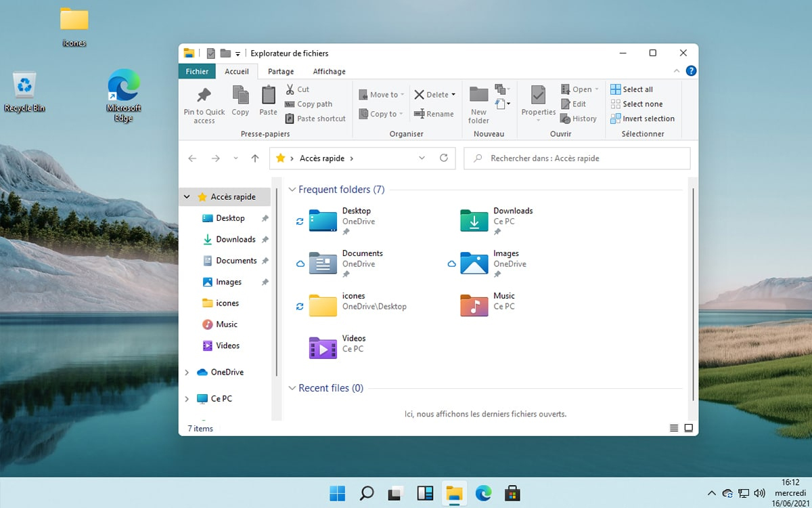The width and height of the screenshot is (812, 508).
Task: Switch to large icons view in status bar
Action: click(688, 428)
